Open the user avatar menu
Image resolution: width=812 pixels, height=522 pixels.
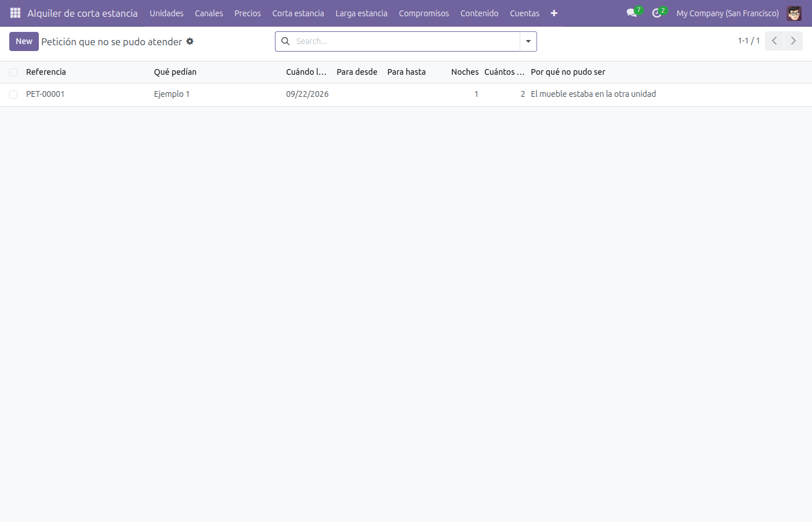click(x=794, y=13)
